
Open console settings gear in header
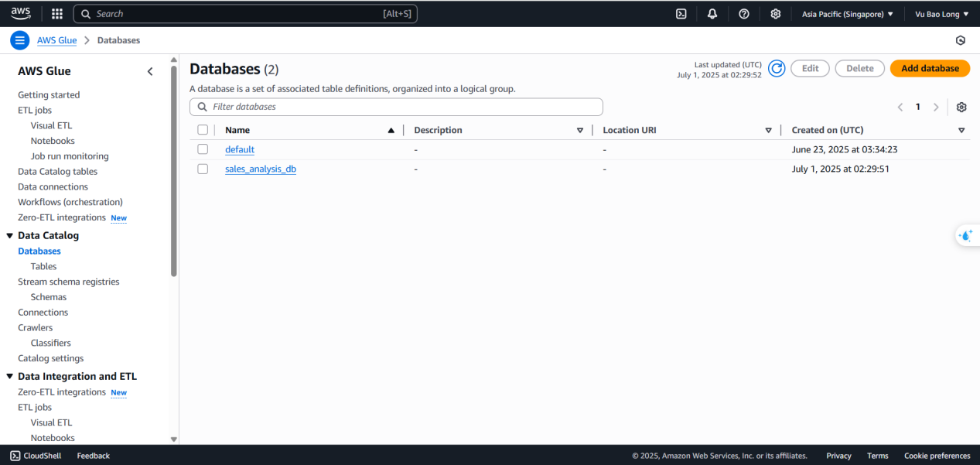(776, 14)
